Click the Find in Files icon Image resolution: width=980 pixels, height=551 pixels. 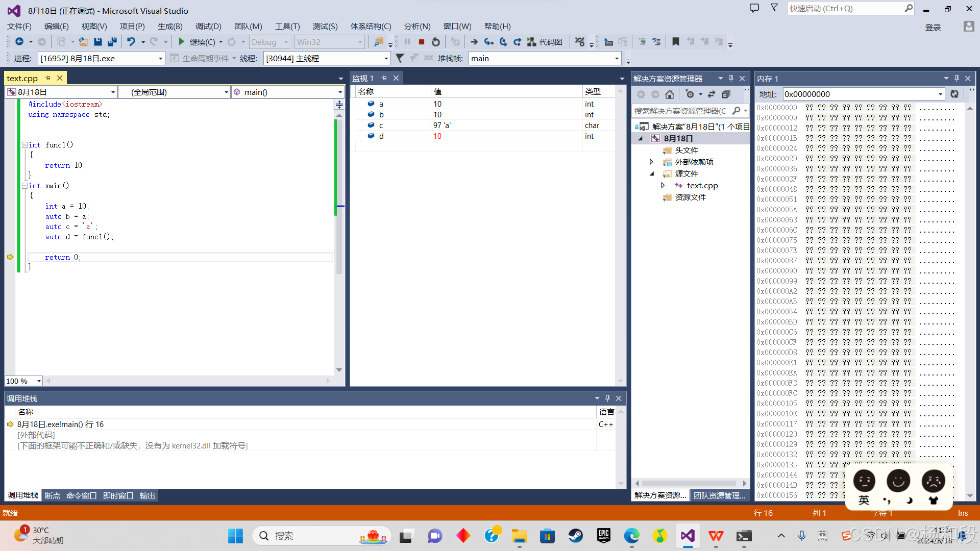pyautogui.click(x=378, y=42)
